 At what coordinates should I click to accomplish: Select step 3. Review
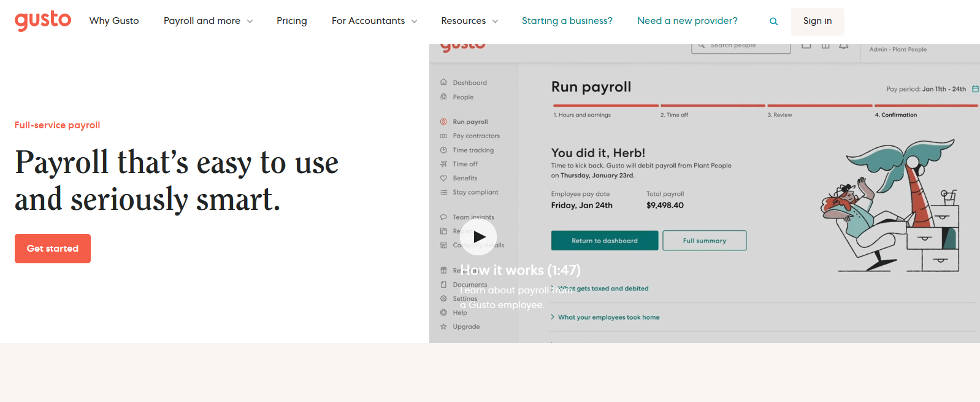[780, 115]
